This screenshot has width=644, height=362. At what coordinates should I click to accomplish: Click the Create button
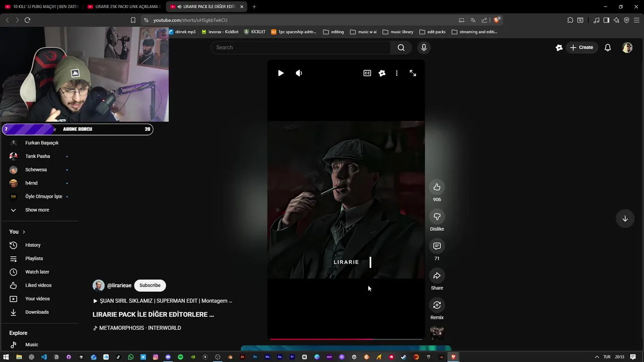click(582, 47)
